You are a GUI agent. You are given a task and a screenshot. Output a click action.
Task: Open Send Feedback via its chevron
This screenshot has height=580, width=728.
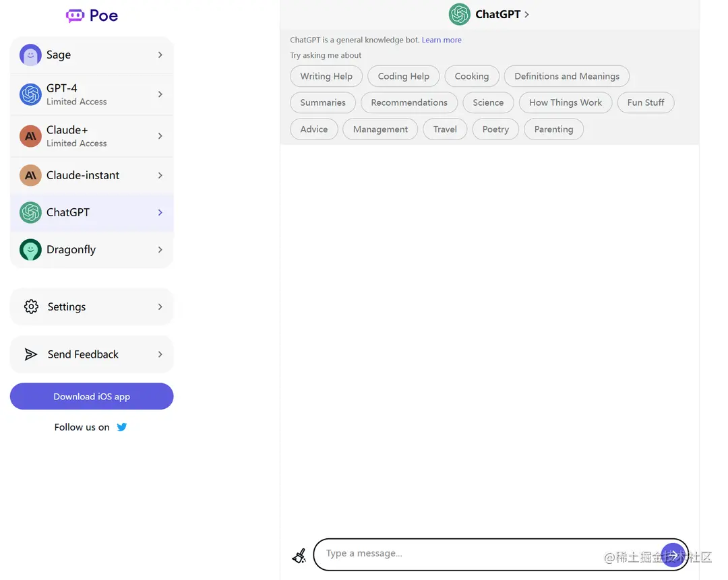click(x=160, y=354)
